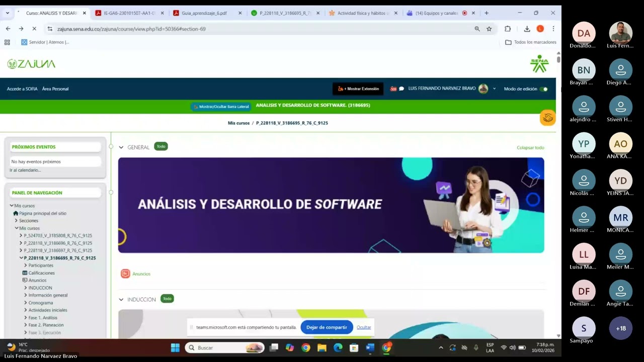Stop loading the page
Screen dimensions: 644x362
click(34, 29)
